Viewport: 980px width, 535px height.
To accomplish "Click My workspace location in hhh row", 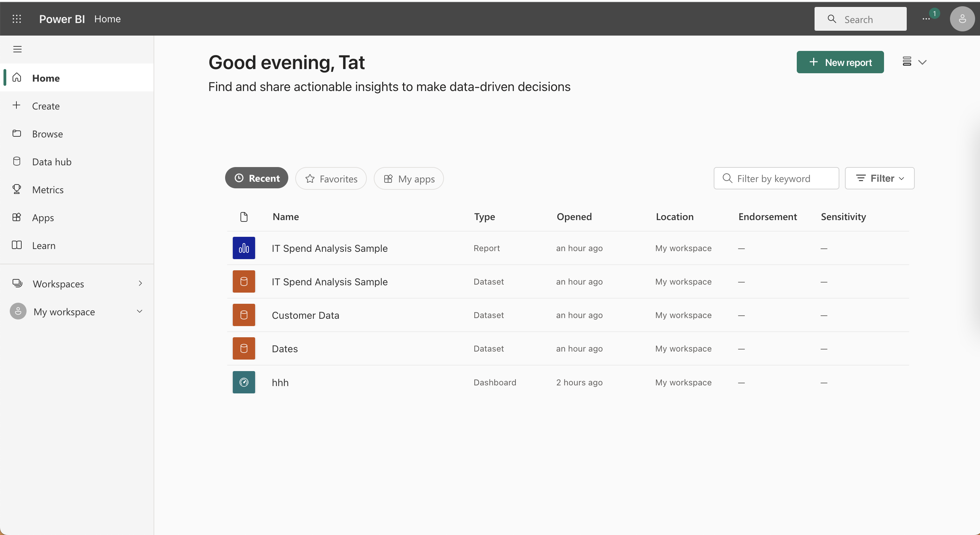I will coord(683,382).
